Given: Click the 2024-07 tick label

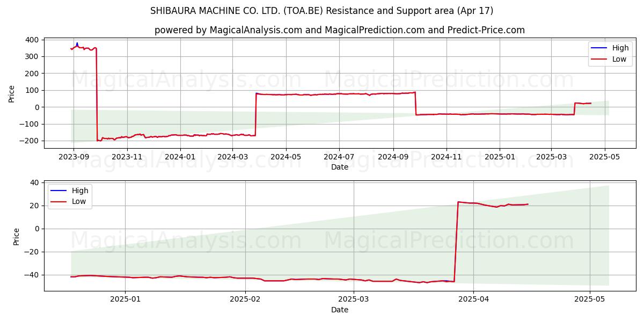Looking at the screenshot, I should [x=339, y=156].
